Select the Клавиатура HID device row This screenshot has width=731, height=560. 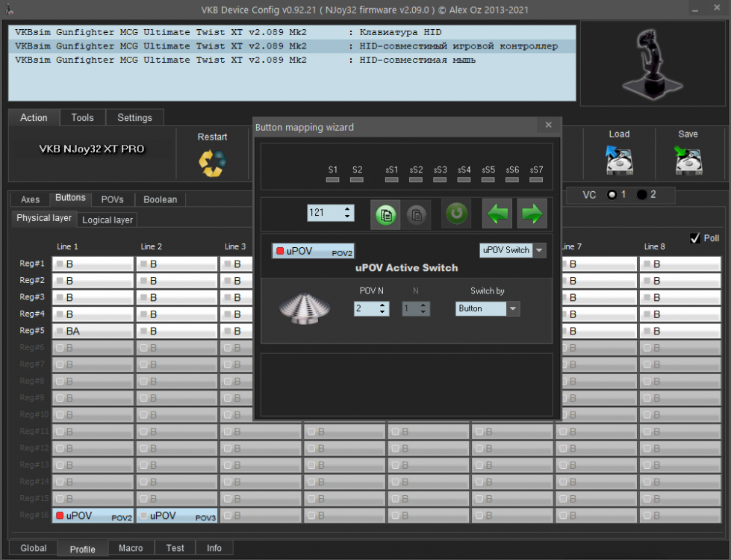pyautogui.click(x=292, y=32)
